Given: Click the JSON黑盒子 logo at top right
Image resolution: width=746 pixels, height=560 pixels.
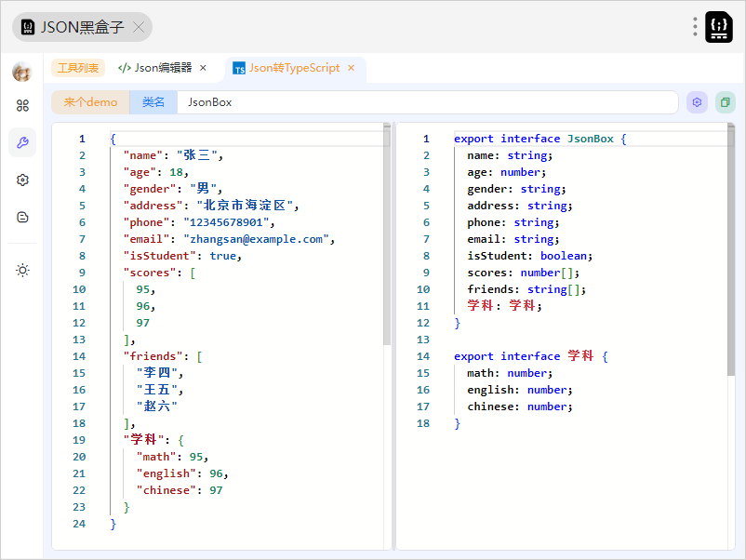Looking at the screenshot, I should pos(719,27).
